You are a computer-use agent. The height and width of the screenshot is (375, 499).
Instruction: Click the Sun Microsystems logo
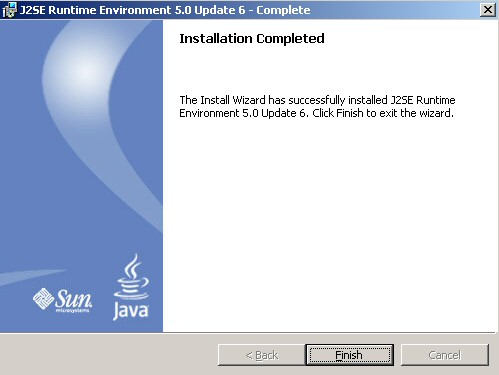pyautogui.click(x=63, y=300)
